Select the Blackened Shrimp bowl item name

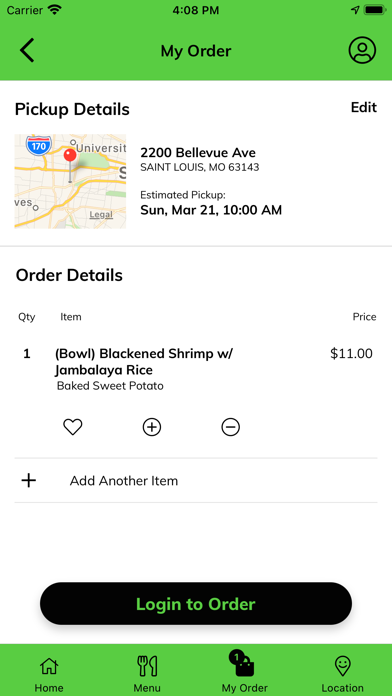[144, 362]
